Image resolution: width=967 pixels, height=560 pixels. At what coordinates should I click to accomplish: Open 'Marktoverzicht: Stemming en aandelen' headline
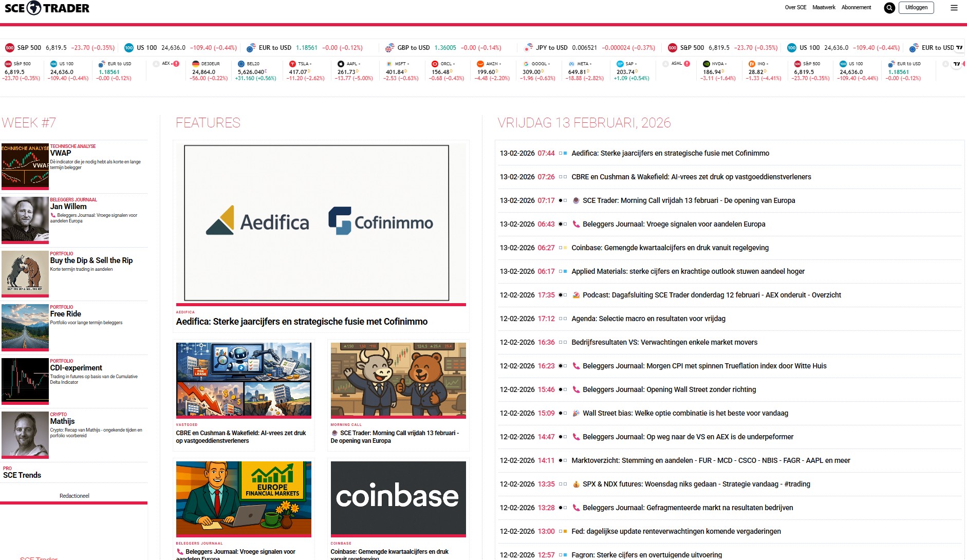click(711, 460)
